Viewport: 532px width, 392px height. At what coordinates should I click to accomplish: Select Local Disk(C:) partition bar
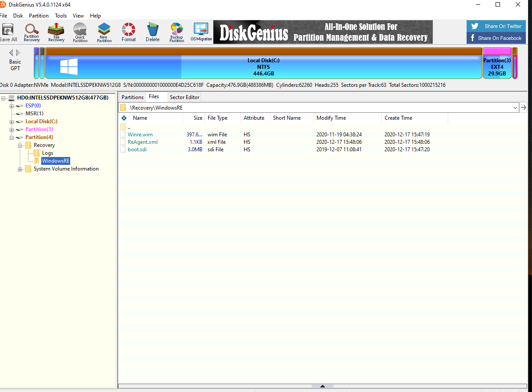tap(264, 64)
